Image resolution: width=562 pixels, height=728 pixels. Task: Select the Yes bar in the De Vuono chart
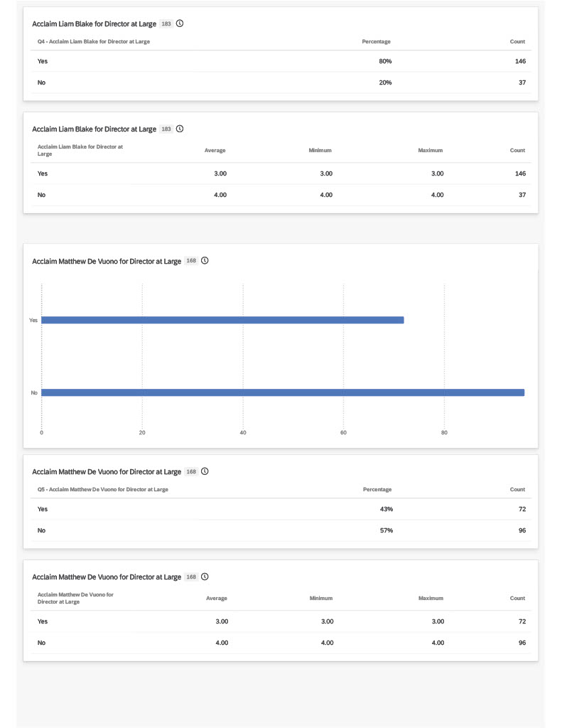coord(222,320)
